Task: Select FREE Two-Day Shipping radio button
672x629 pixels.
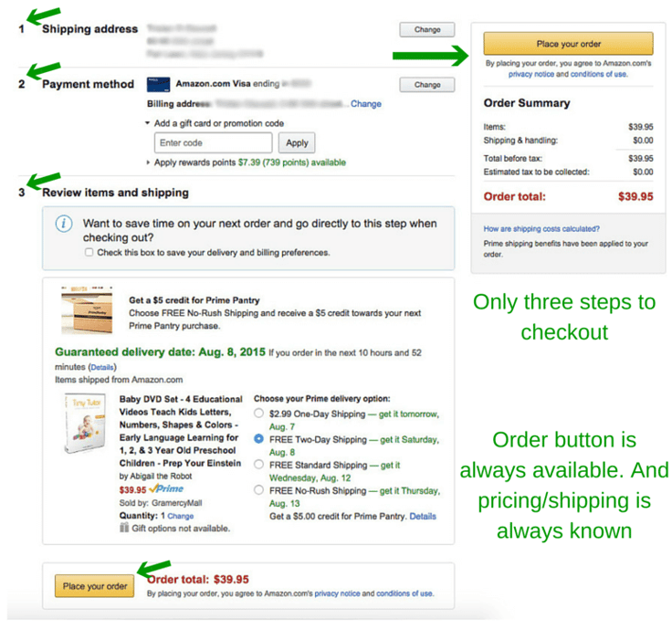Action: 258,439
